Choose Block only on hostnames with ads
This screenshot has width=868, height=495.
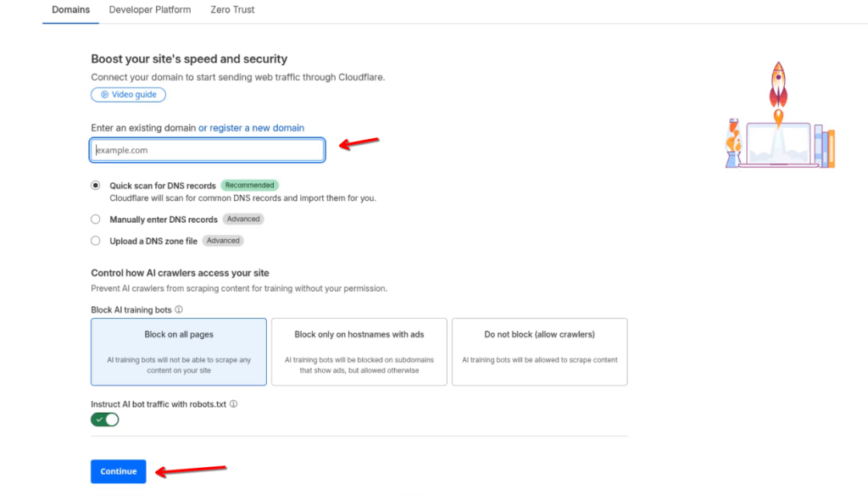point(359,352)
